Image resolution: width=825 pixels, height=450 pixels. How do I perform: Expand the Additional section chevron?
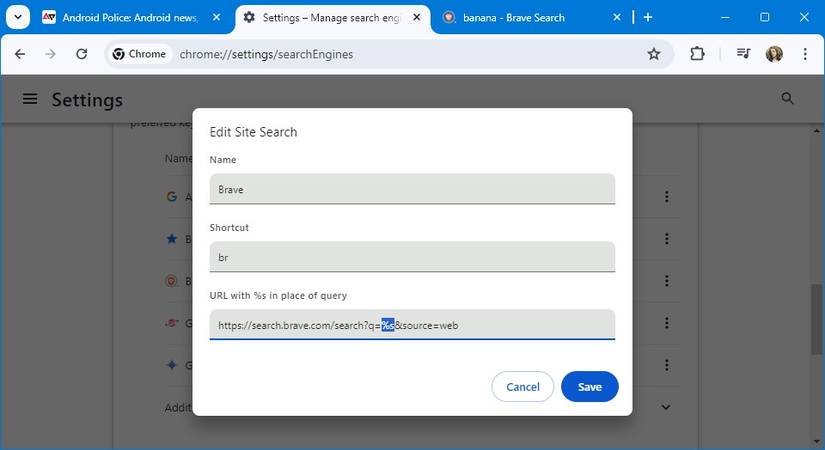tap(666, 407)
